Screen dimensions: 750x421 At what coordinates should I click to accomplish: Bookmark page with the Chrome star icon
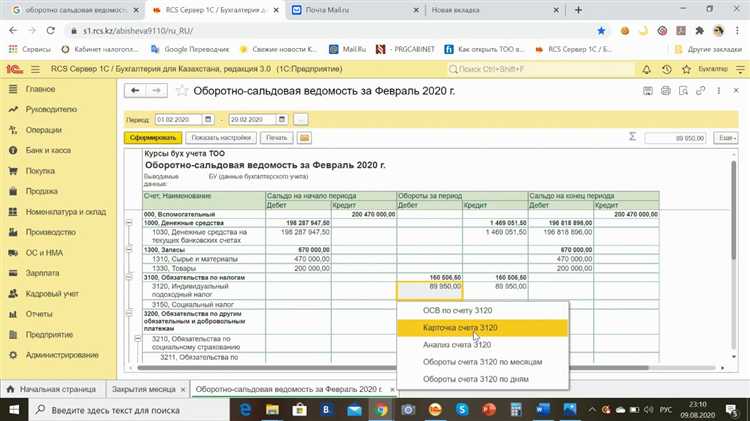(601, 31)
